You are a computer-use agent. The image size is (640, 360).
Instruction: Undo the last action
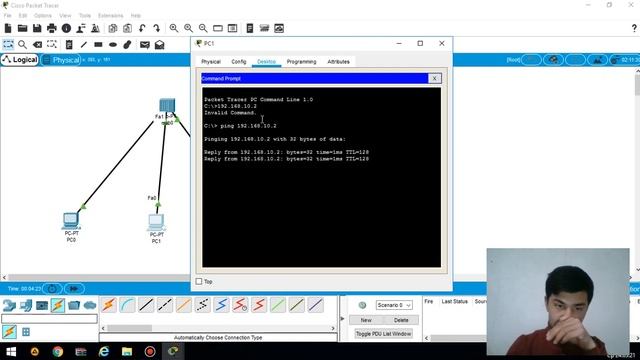click(x=142, y=28)
